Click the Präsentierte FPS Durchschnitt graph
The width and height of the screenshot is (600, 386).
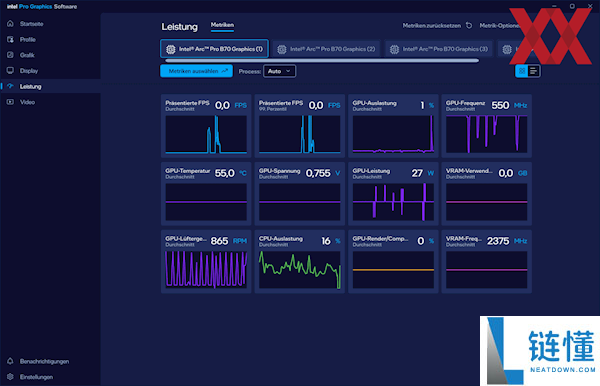tap(206, 134)
